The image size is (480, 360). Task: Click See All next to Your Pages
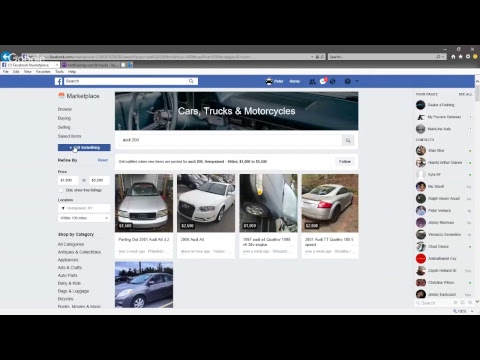tap(465, 94)
